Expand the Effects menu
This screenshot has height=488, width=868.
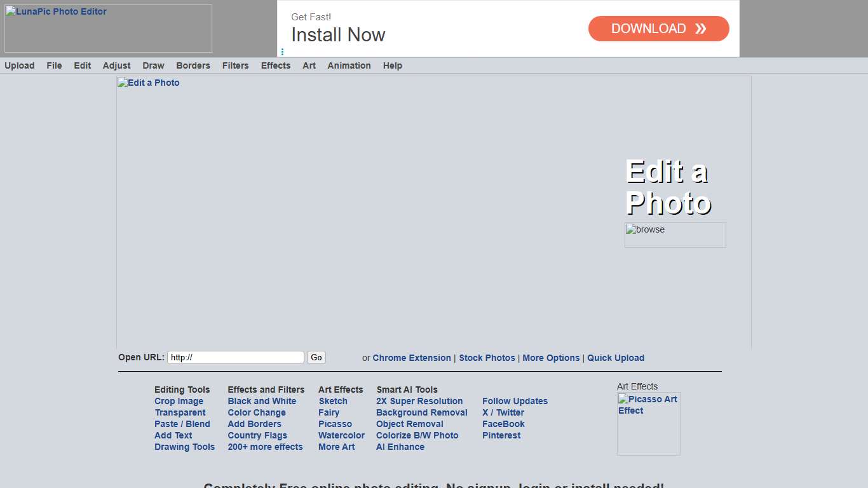click(x=275, y=65)
